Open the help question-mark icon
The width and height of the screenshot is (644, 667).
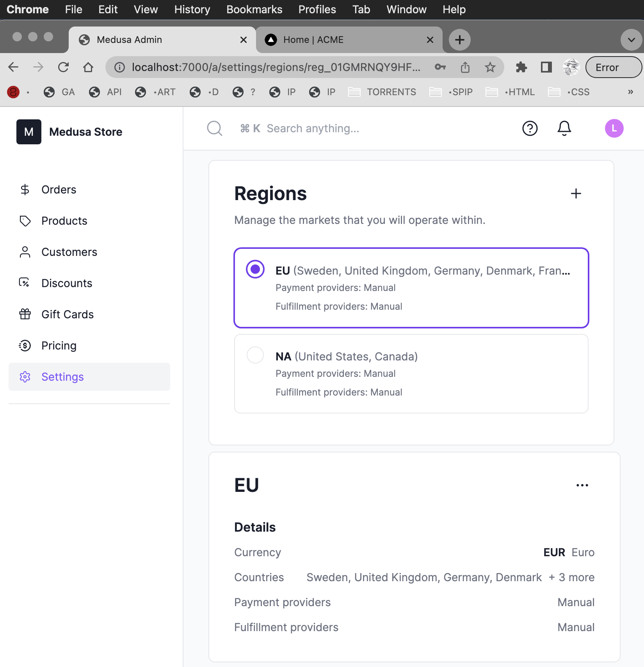529,128
